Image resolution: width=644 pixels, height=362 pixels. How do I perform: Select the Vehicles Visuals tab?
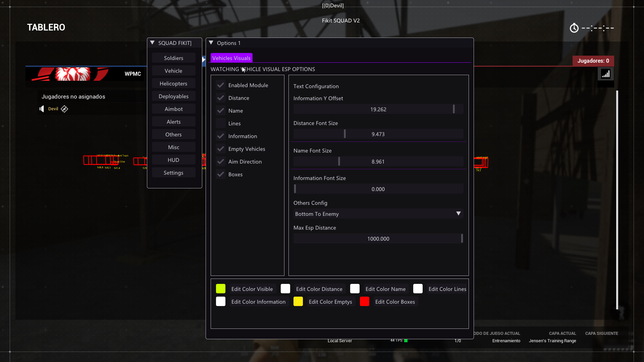coord(231,58)
